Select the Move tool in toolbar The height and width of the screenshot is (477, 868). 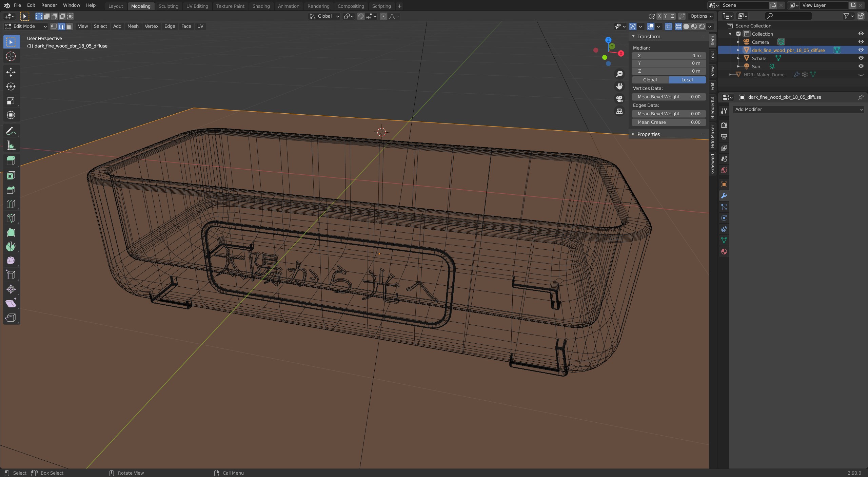11,72
